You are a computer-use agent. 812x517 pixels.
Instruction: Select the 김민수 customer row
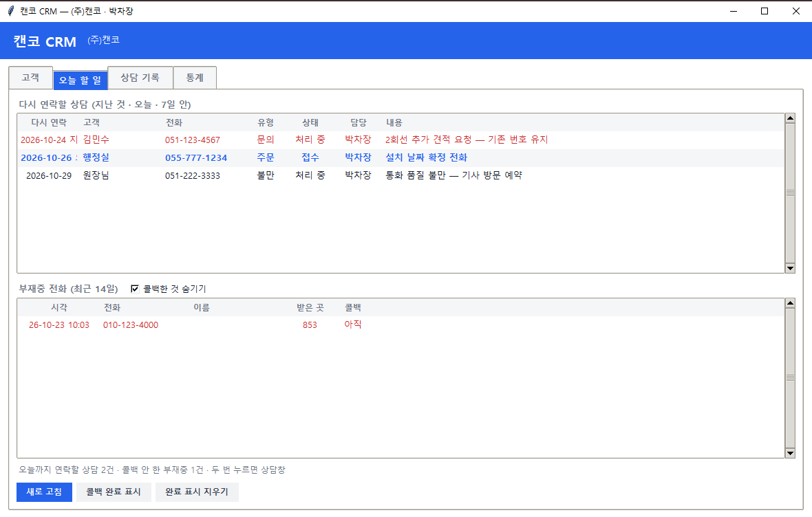click(400, 140)
